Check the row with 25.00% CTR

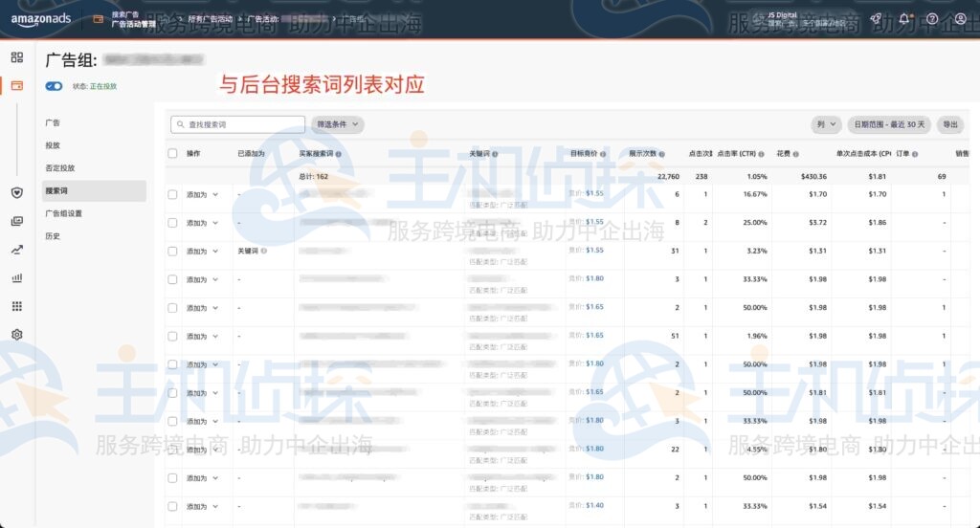[172, 223]
